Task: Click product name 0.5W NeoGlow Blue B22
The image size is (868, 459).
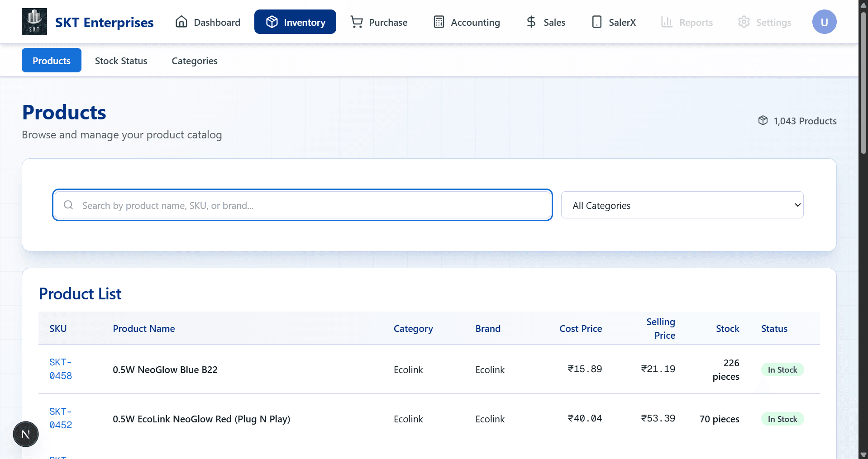Action: (165, 369)
